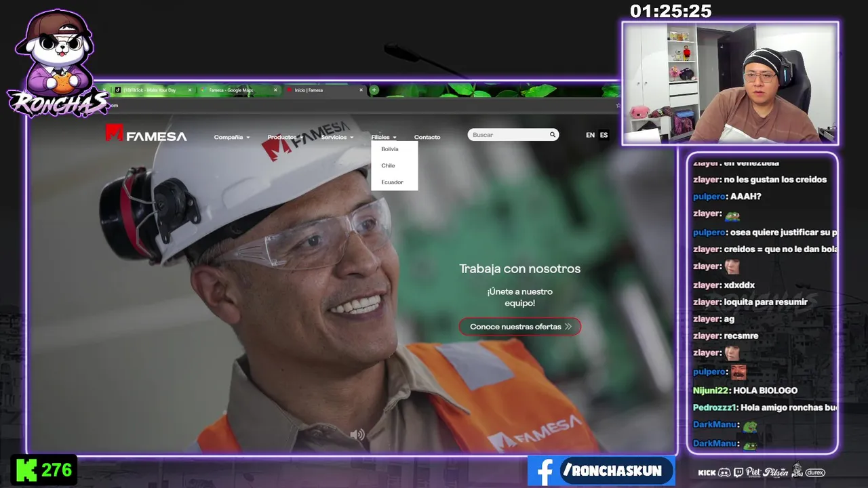Click the ¡Únete a nuestro equipo! text

pyautogui.click(x=520, y=297)
